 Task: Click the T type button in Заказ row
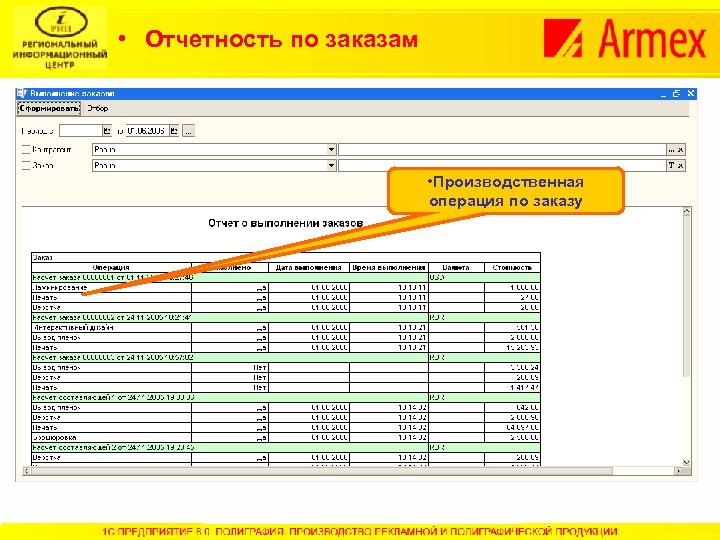click(671, 166)
